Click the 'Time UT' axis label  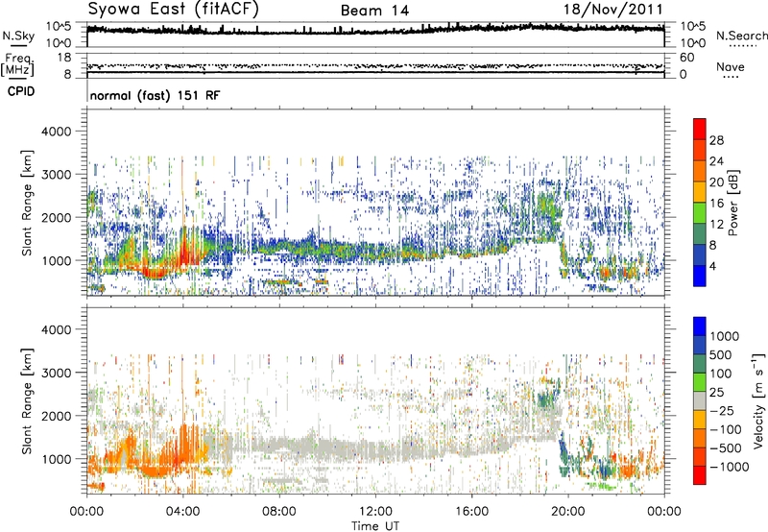375,526
